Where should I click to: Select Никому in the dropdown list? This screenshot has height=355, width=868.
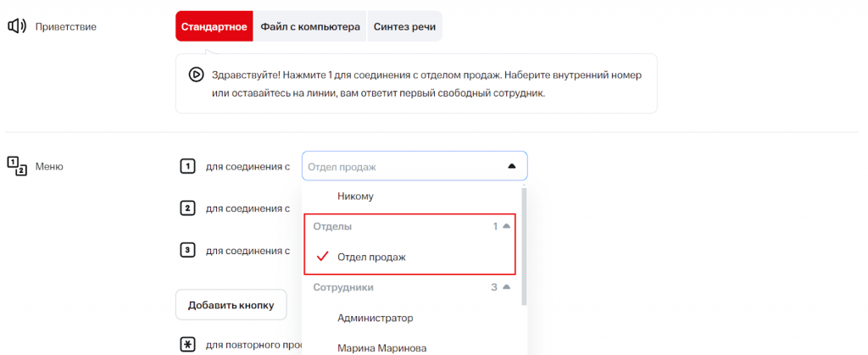point(355,197)
